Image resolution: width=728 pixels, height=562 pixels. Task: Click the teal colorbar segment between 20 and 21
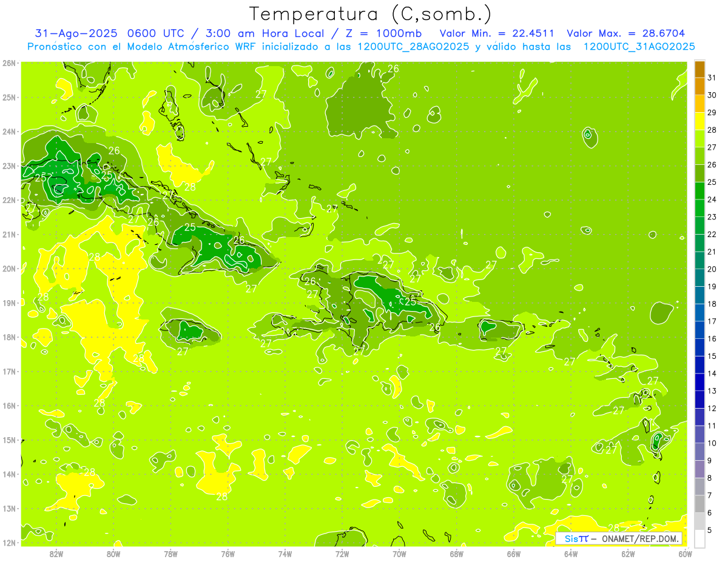click(x=699, y=259)
